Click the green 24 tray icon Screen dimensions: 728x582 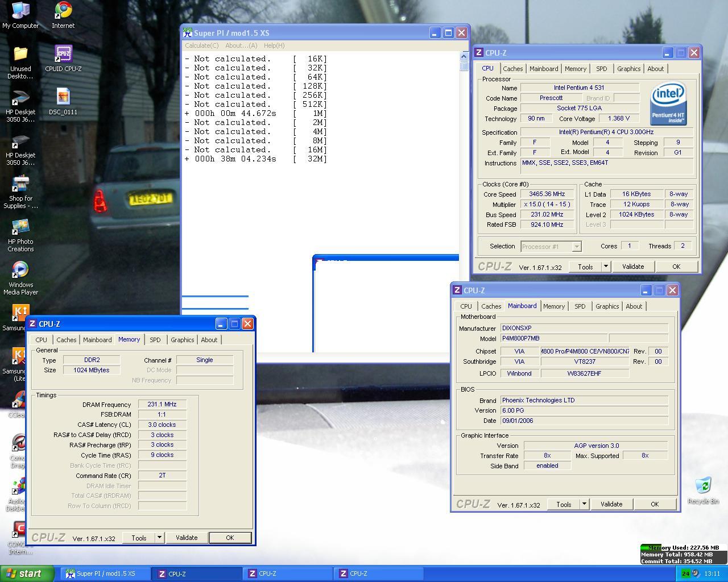point(685,573)
